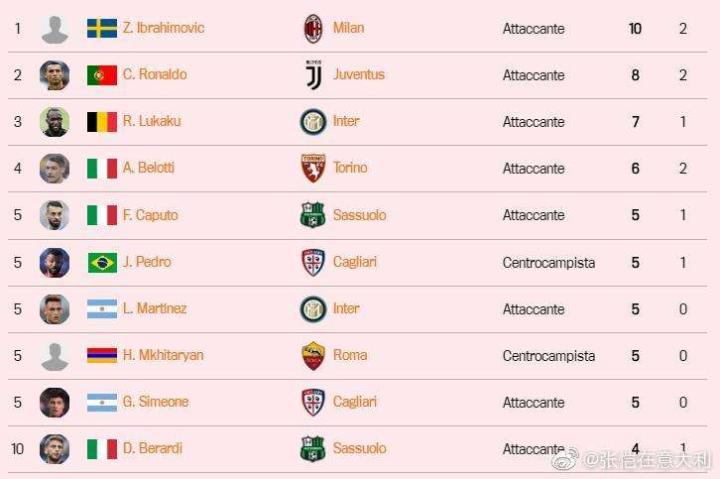Viewport: 720px width, 479px height.
Task: Open C. Ronaldo player page
Action: [x=154, y=75]
